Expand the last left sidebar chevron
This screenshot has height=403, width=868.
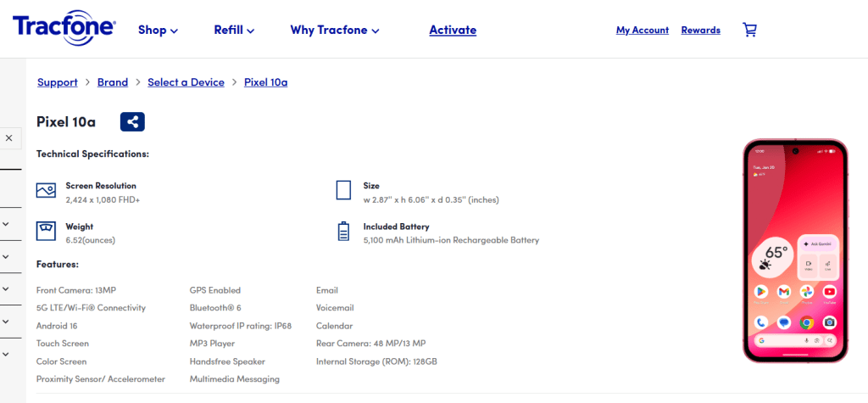tap(6, 353)
